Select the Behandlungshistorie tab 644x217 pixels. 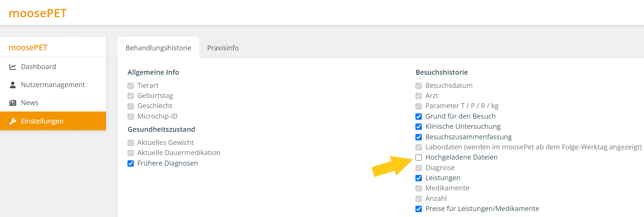coord(158,48)
